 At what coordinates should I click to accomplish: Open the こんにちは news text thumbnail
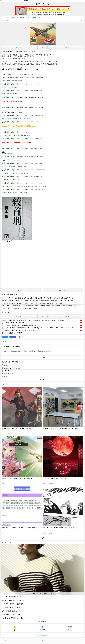click(x=22, y=506)
